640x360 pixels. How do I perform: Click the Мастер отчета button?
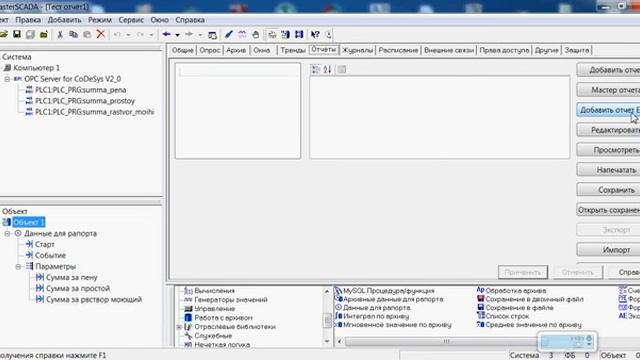[x=608, y=90]
